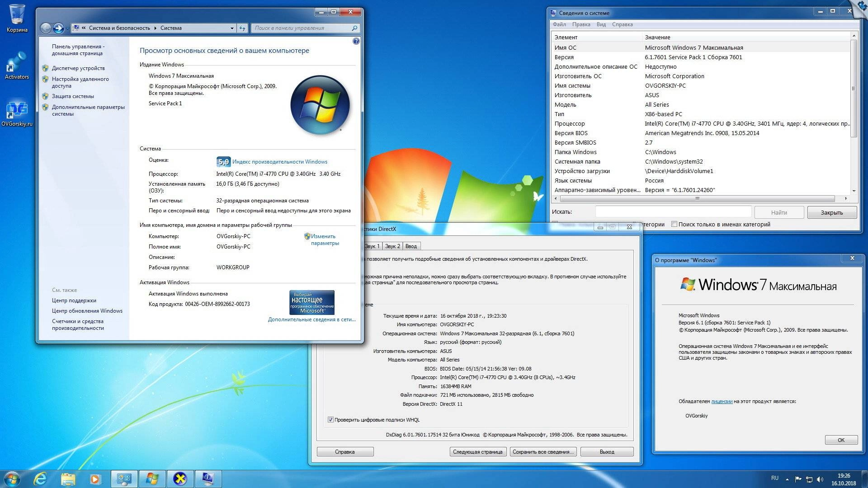Open Windows Media Player on the taskbar
This screenshot has height=488, width=868.
[95, 479]
